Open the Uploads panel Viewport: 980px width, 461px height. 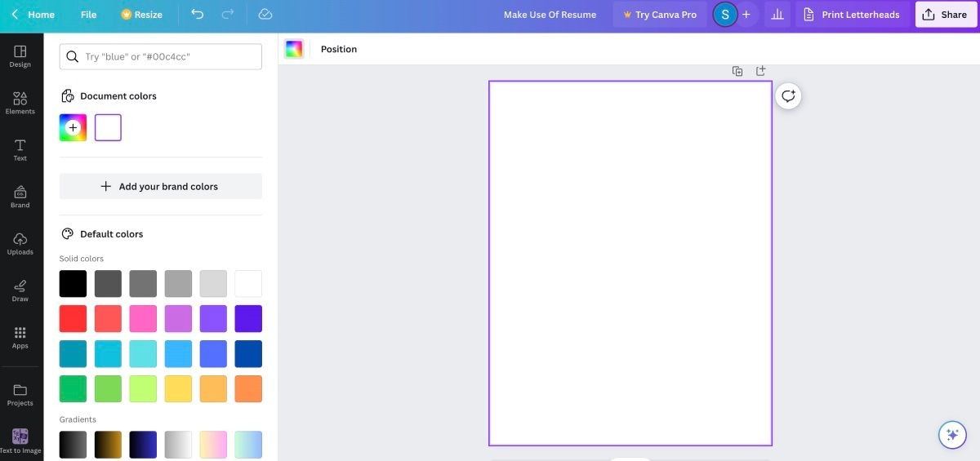[x=20, y=244]
